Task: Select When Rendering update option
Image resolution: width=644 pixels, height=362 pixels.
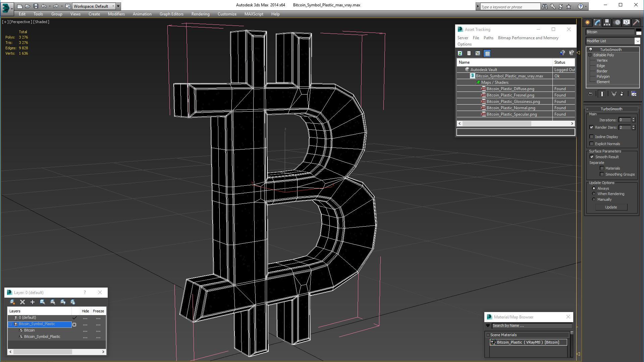Action: tap(594, 194)
